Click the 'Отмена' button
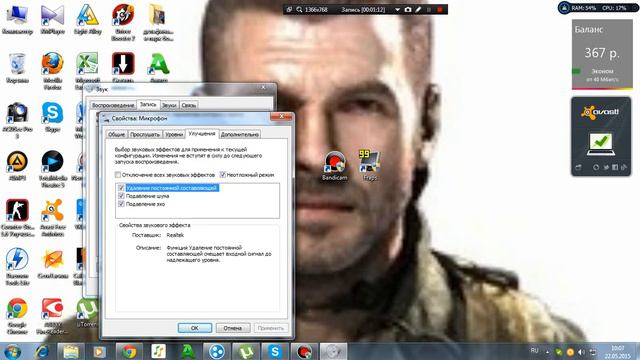 point(233,328)
